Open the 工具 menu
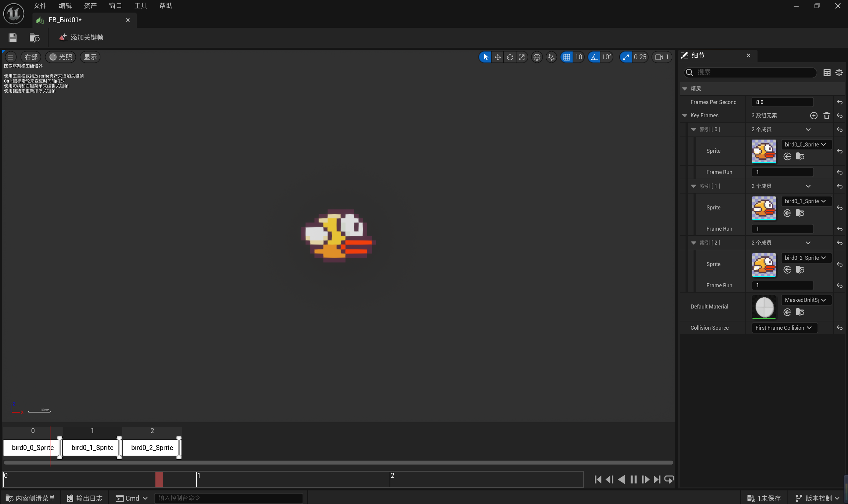This screenshot has height=504, width=848. (x=141, y=6)
